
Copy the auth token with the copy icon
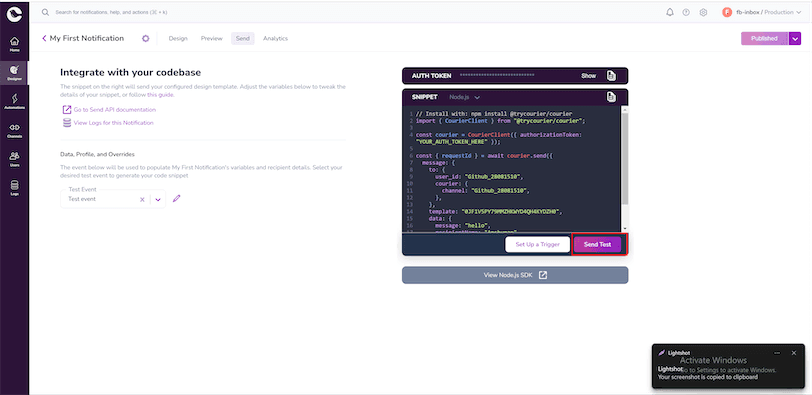click(612, 76)
